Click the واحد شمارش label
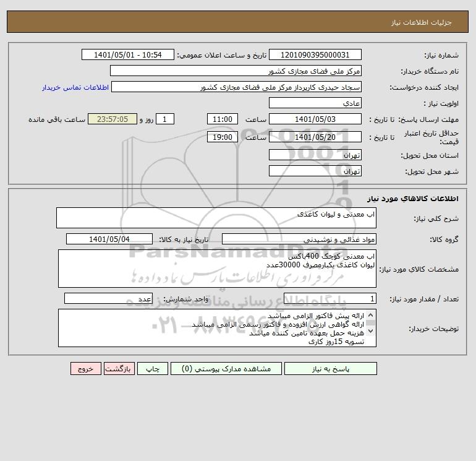The width and height of the screenshot is (476, 461). 186,299
